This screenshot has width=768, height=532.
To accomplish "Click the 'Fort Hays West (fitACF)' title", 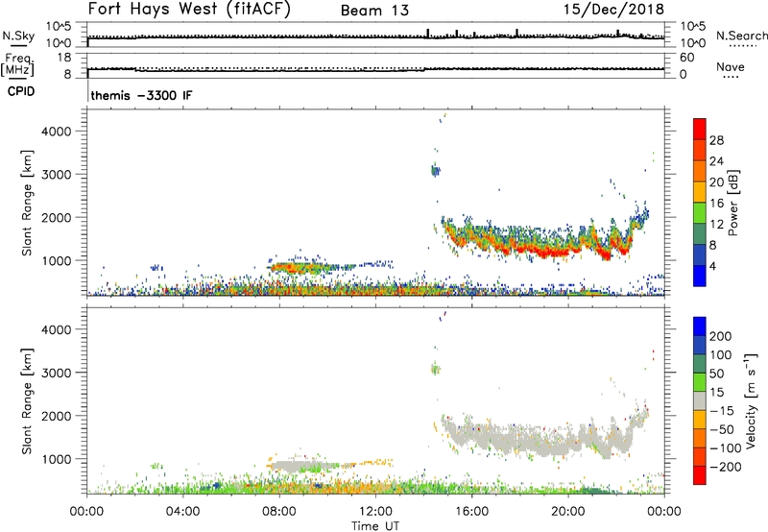I will pos(189,10).
